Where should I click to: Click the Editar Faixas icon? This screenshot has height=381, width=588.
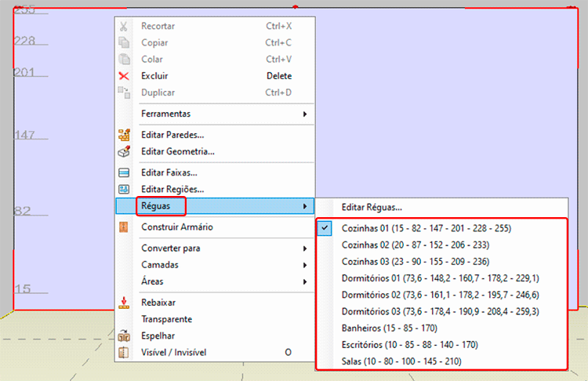click(123, 172)
